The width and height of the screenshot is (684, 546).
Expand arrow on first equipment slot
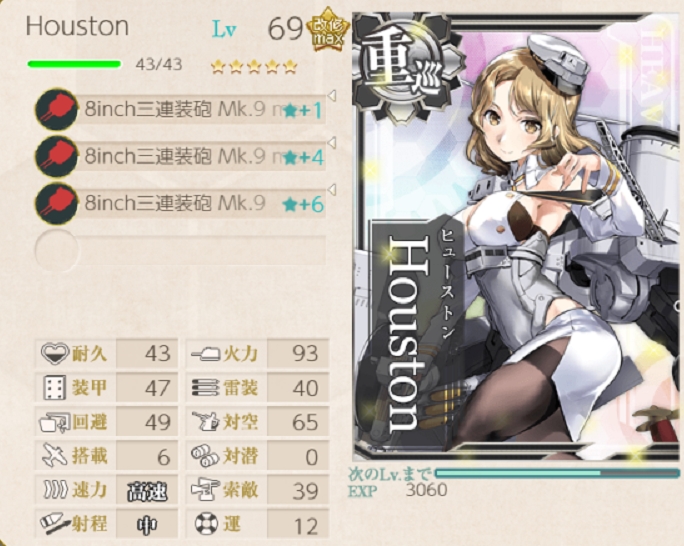pyautogui.click(x=332, y=96)
